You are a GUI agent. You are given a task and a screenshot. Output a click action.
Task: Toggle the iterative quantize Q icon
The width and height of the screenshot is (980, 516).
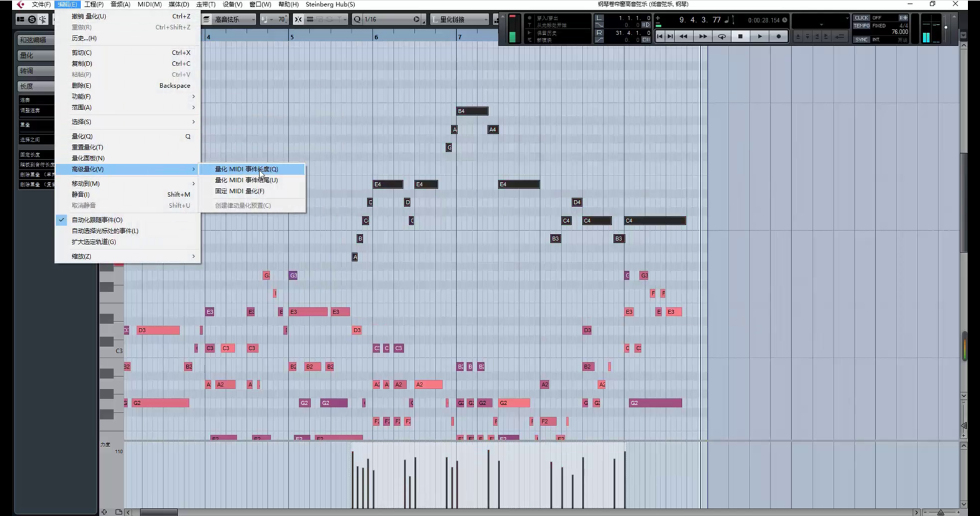(357, 19)
